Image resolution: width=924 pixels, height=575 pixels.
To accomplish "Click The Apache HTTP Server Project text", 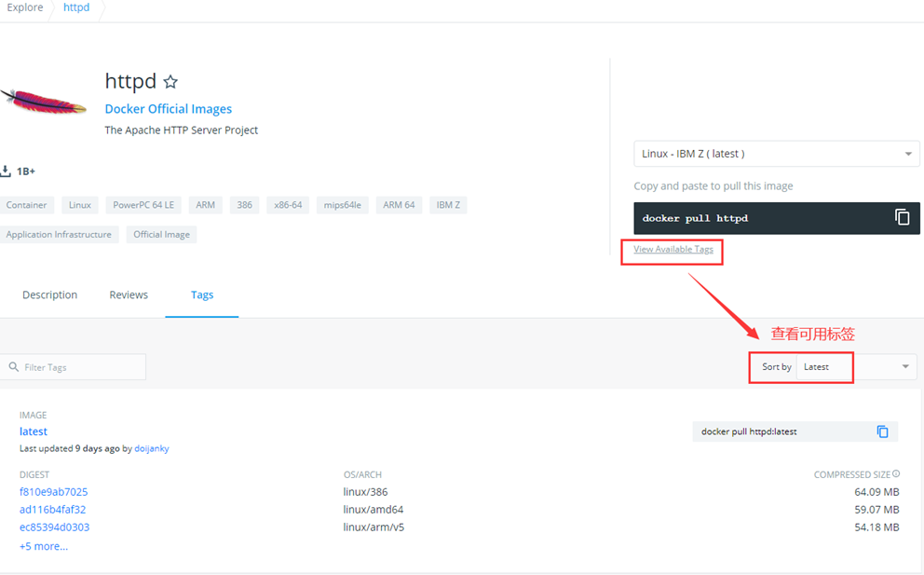I will (x=182, y=130).
